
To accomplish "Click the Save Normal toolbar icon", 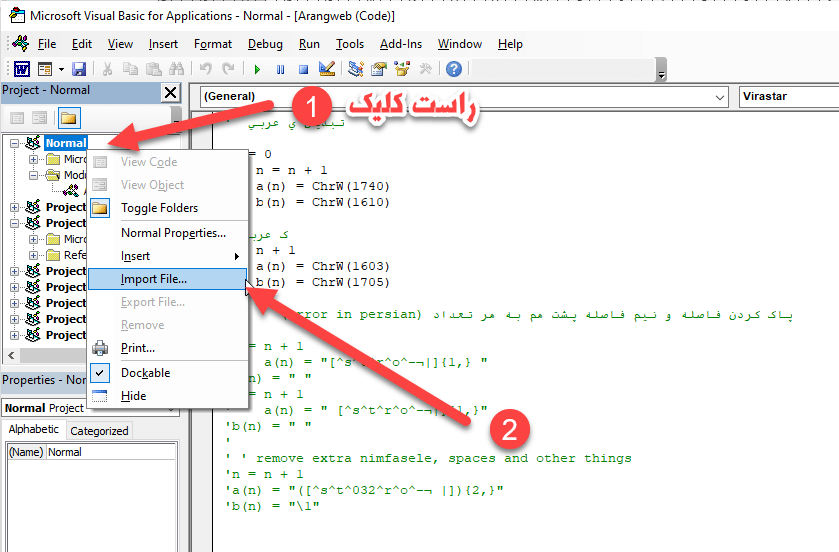I will point(78,69).
